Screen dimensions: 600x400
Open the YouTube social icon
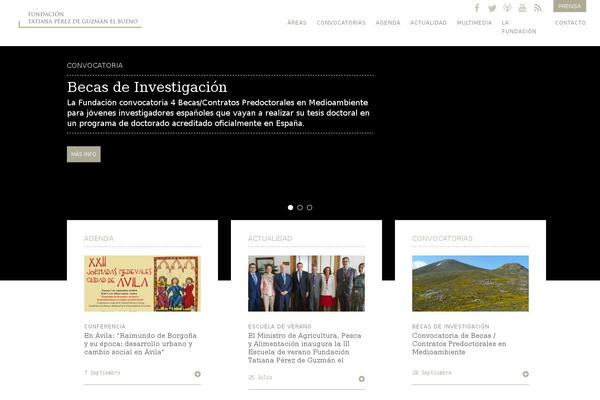pyautogui.click(x=522, y=8)
